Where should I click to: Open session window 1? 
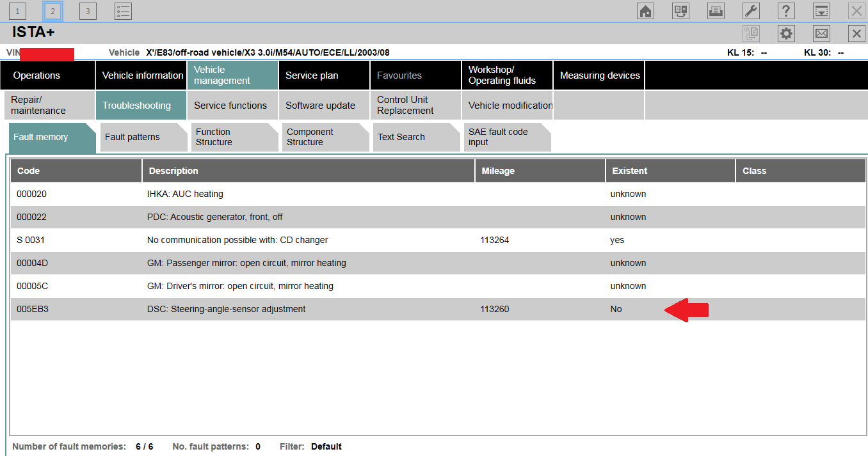17,11
